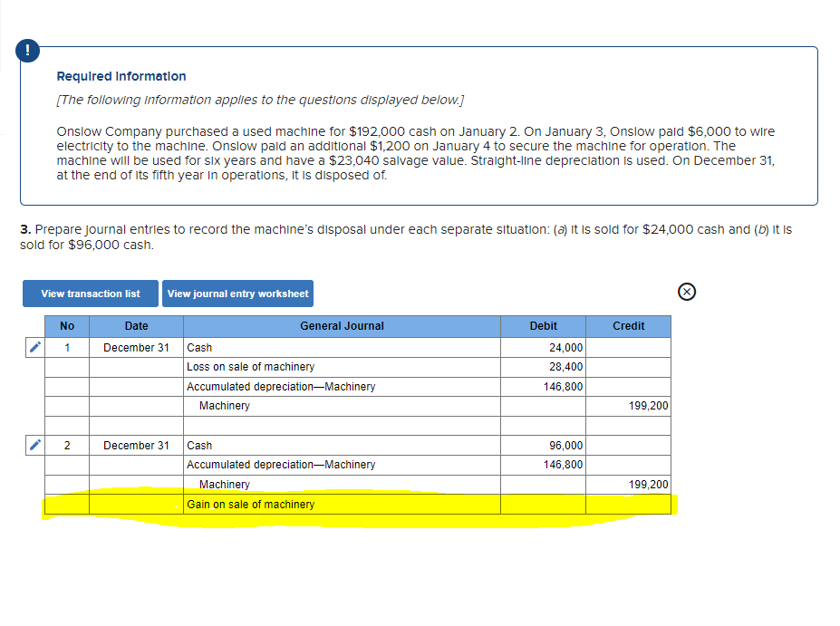Click the Accumulated depreciation—Machinery cell in entry 1

point(281,386)
